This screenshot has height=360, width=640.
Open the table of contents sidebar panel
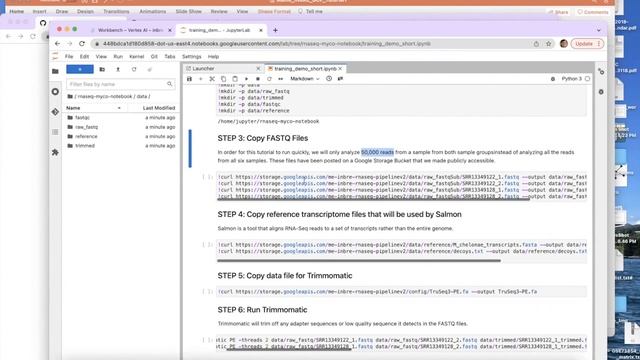[56, 132]
